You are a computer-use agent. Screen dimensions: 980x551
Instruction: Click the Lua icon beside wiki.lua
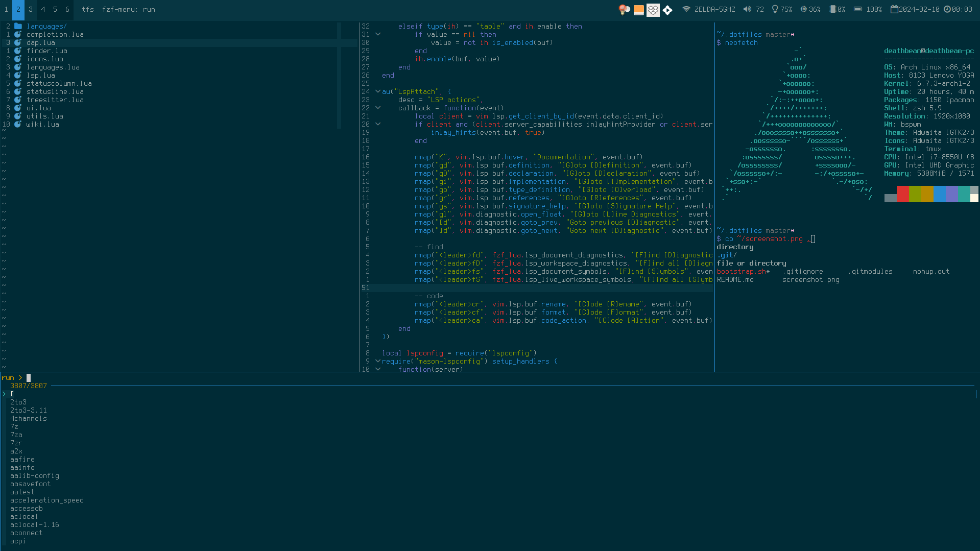click(18, 124)
